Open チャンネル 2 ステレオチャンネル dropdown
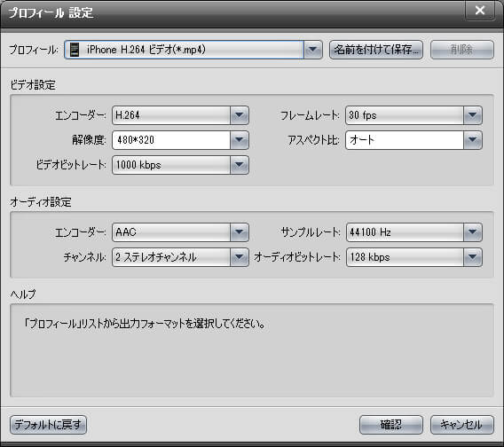The image size is (504, 447). tap(240, 257)
